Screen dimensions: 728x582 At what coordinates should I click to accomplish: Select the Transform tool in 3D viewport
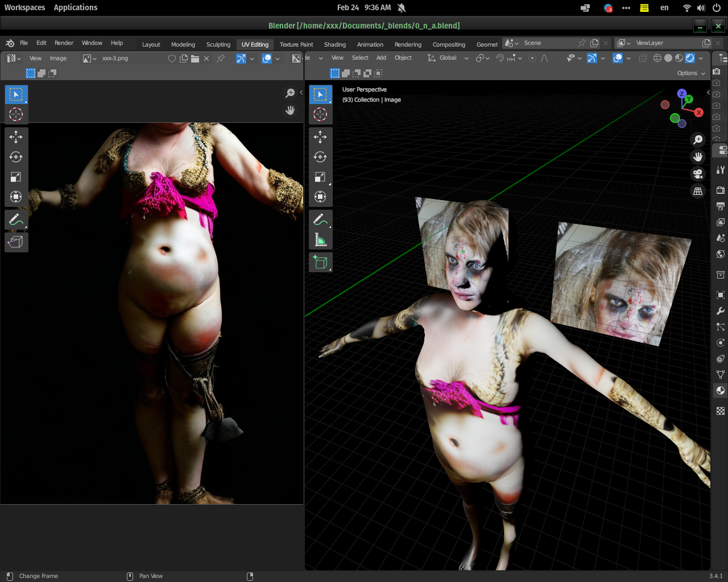(320, 197)
